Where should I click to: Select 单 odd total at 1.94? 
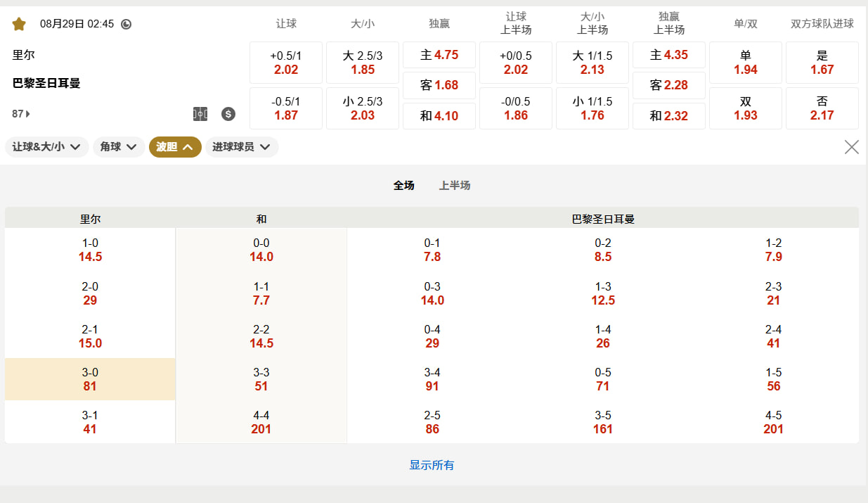746,63
